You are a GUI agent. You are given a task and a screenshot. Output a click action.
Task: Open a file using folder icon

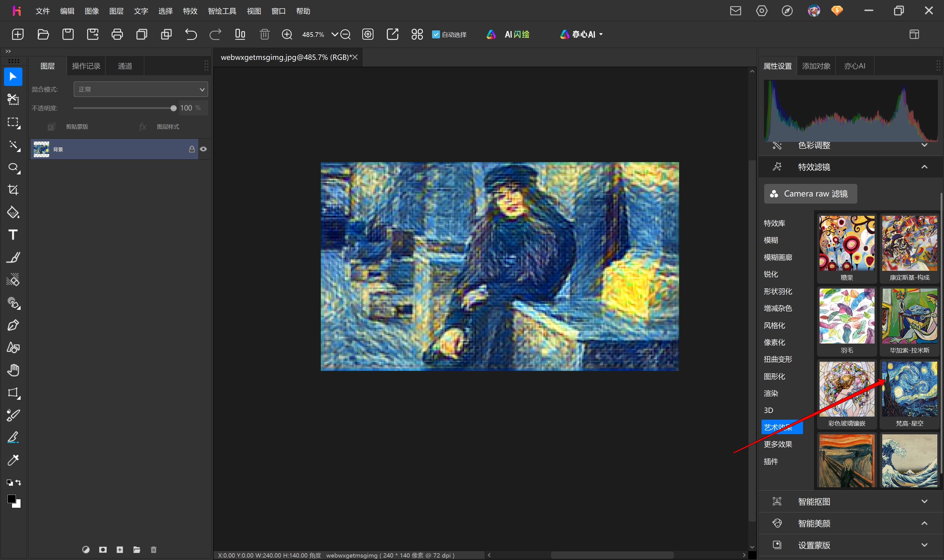tap(43, 34)
